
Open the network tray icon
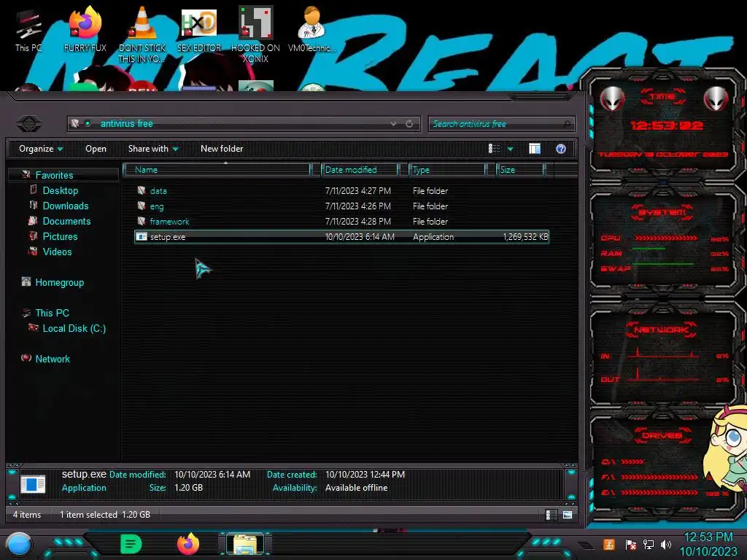click(649, 544)
